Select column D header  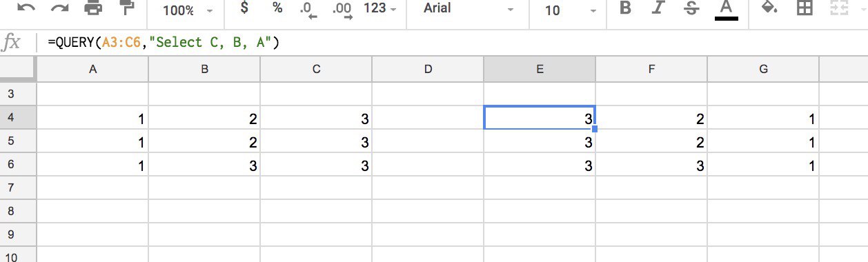coord(428,69)
